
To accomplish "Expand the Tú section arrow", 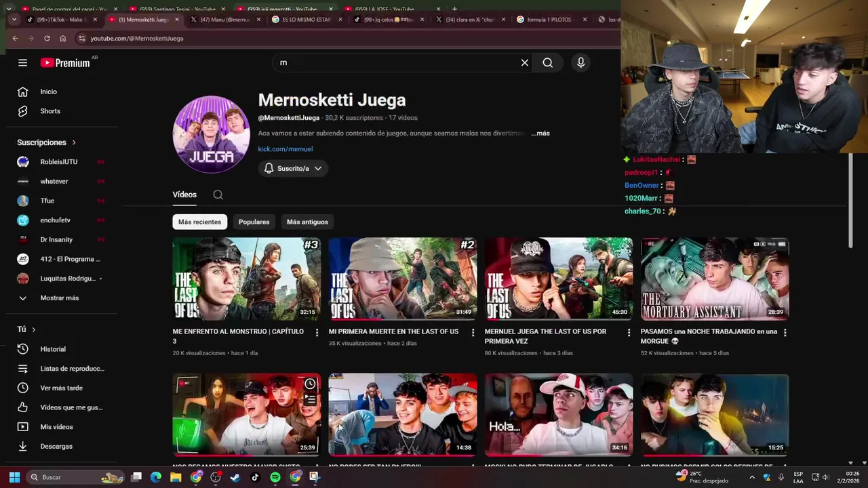I will point(33,329).
